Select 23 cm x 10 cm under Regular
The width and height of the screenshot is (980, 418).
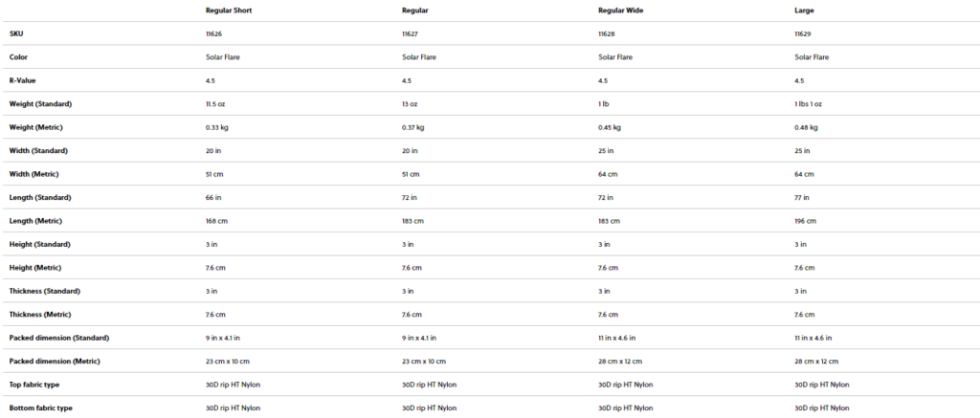pos(424,362)
